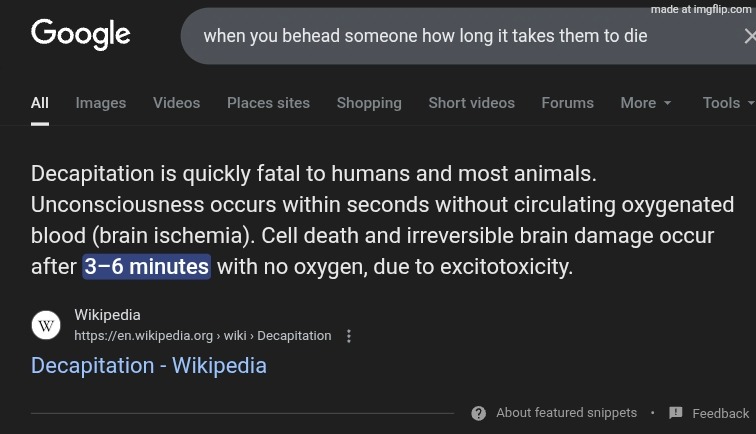Click the Feedback link
The image size is (756, 434).
720,413
